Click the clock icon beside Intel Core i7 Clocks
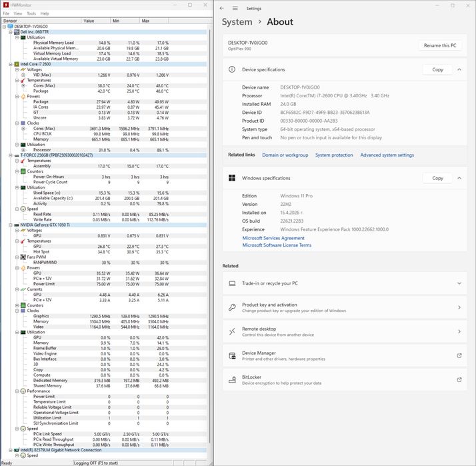 tap(23, 123)
